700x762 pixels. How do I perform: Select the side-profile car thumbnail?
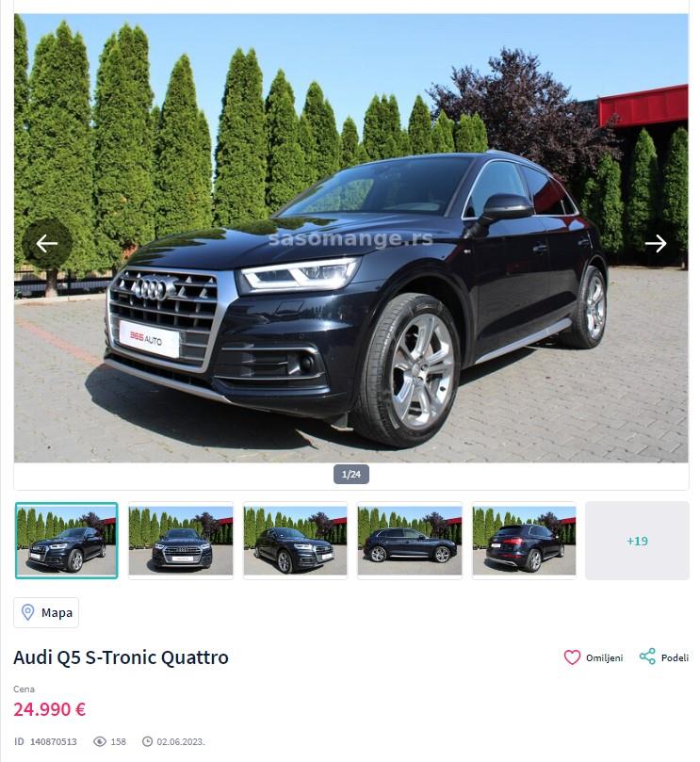coord(410,541)
